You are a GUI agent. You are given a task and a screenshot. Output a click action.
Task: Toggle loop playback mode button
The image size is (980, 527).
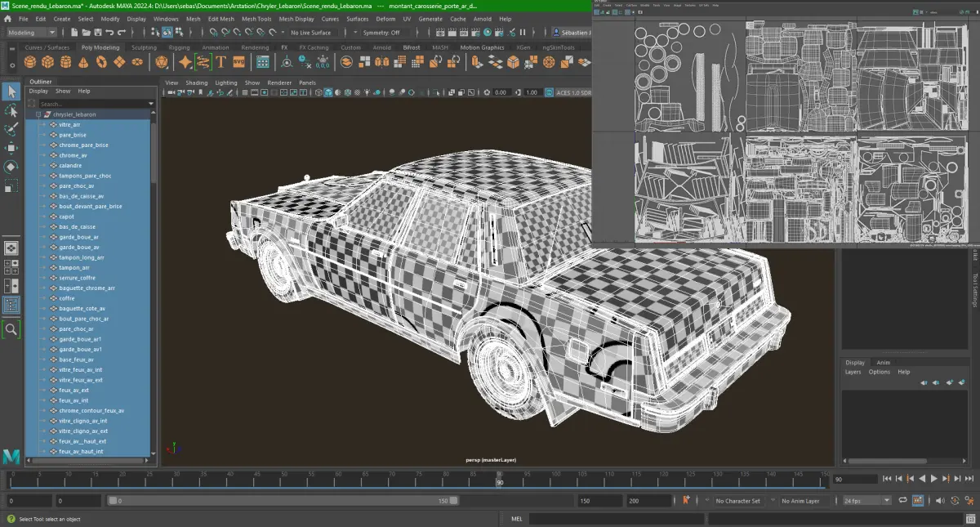pos(902,501)
